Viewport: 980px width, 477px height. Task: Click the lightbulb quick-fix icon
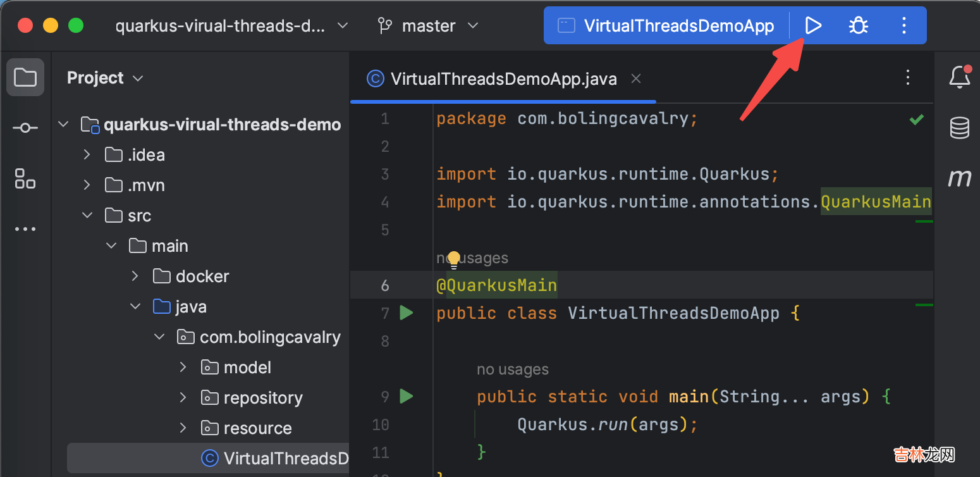453,259
